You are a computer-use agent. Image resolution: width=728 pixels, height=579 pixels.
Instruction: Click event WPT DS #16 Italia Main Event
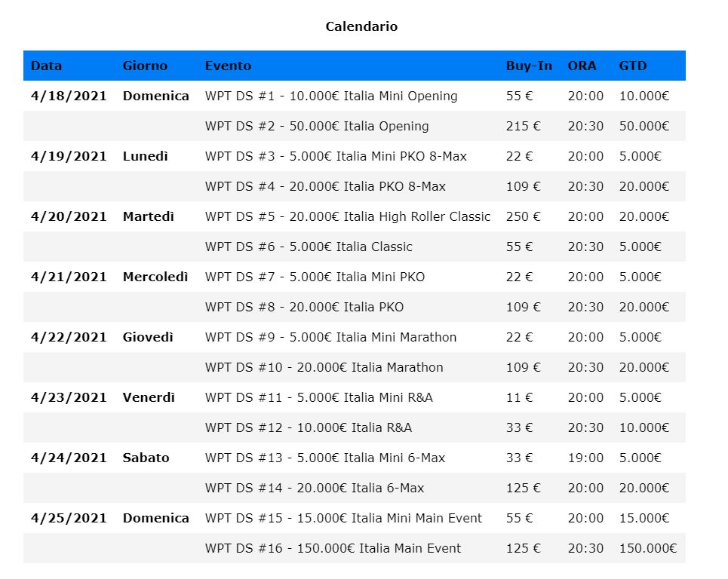click(333, 548)
